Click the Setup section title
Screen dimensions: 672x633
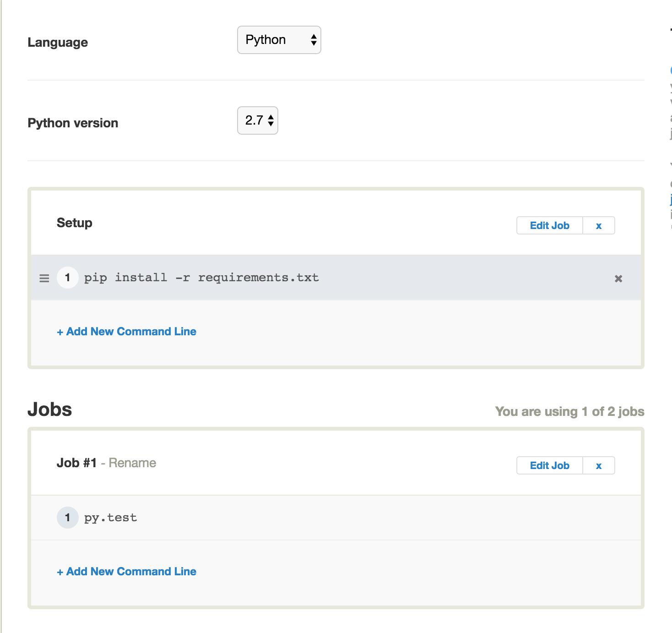75,223
